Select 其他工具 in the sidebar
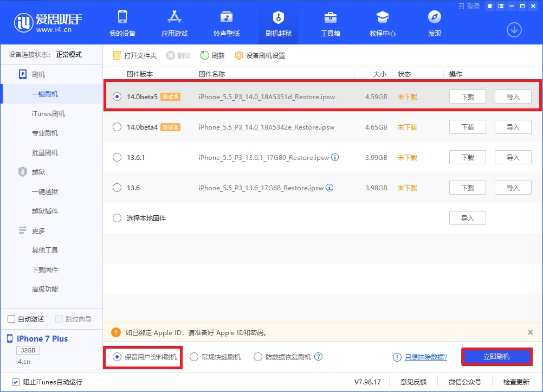The image size is (543, 392). tap(45, 250)
